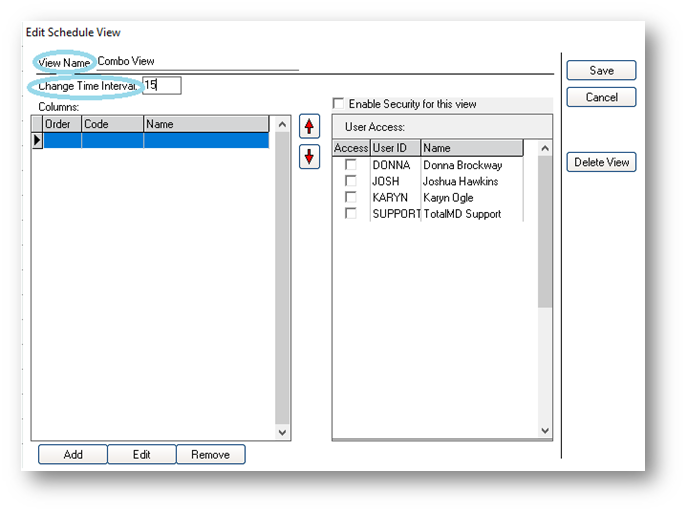This screenshot has height=513, width=687.
Task: Click into the View Name field
Action: tap(197, 62)
